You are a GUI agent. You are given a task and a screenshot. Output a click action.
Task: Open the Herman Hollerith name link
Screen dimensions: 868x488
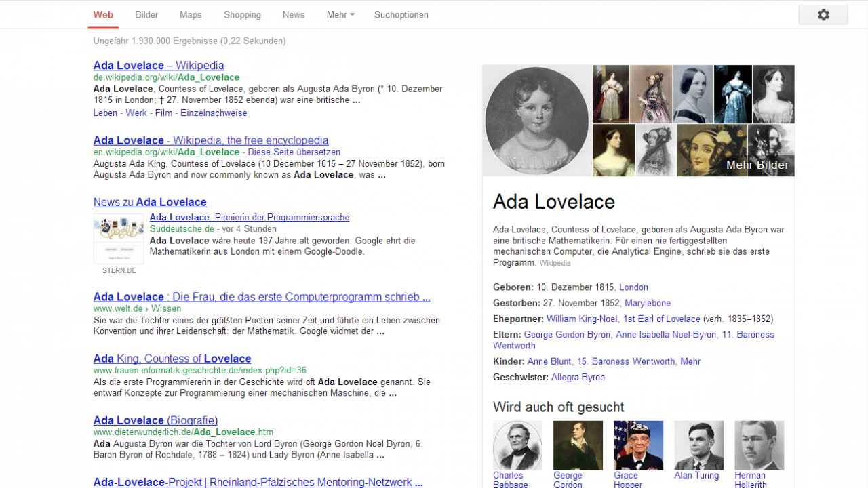point(751,480)
